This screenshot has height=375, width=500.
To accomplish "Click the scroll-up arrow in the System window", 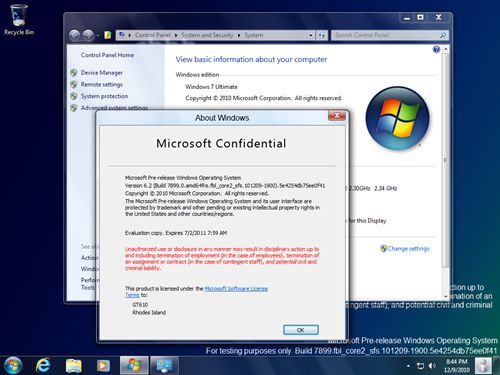I will [x=445, y=49].
